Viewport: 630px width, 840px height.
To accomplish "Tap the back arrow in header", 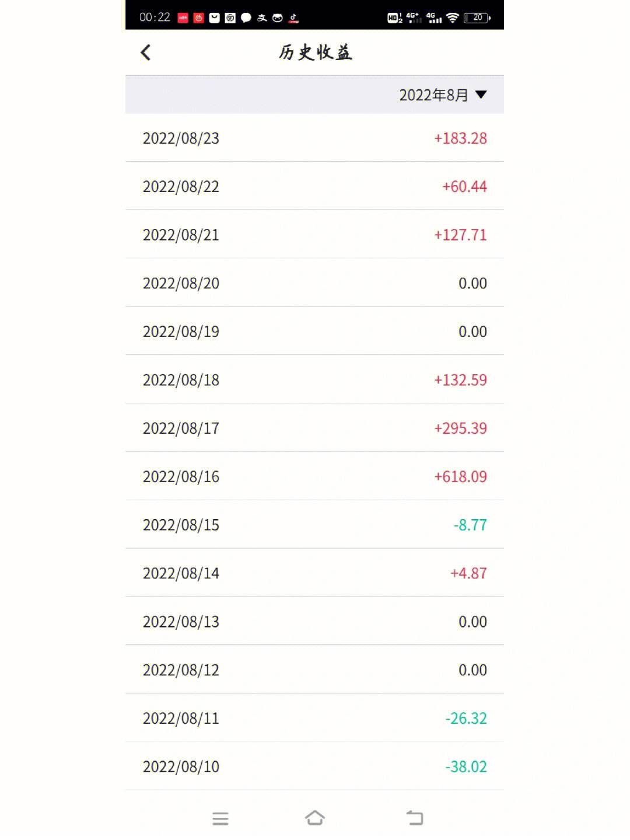I will tap(146, 53).
